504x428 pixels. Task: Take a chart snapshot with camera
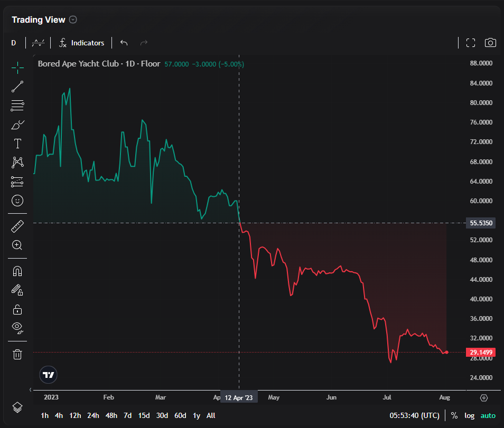(x=490, y=43)
